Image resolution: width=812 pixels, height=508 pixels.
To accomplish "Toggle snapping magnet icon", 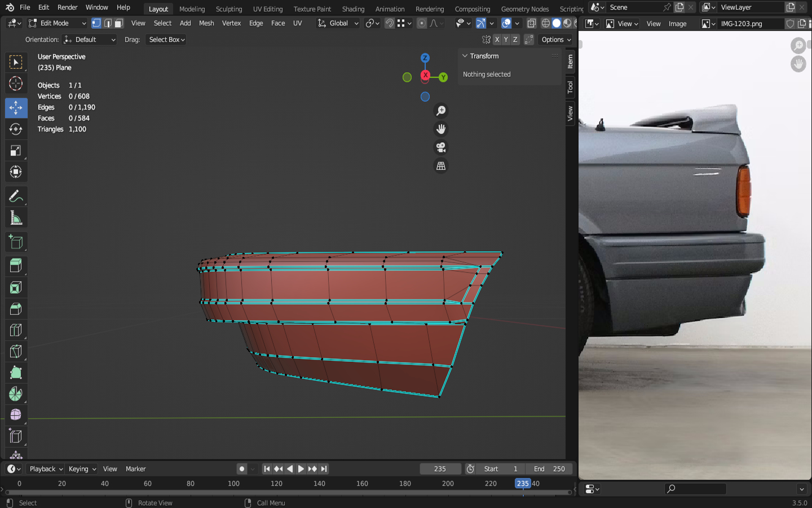I will [x=389, y=23].
